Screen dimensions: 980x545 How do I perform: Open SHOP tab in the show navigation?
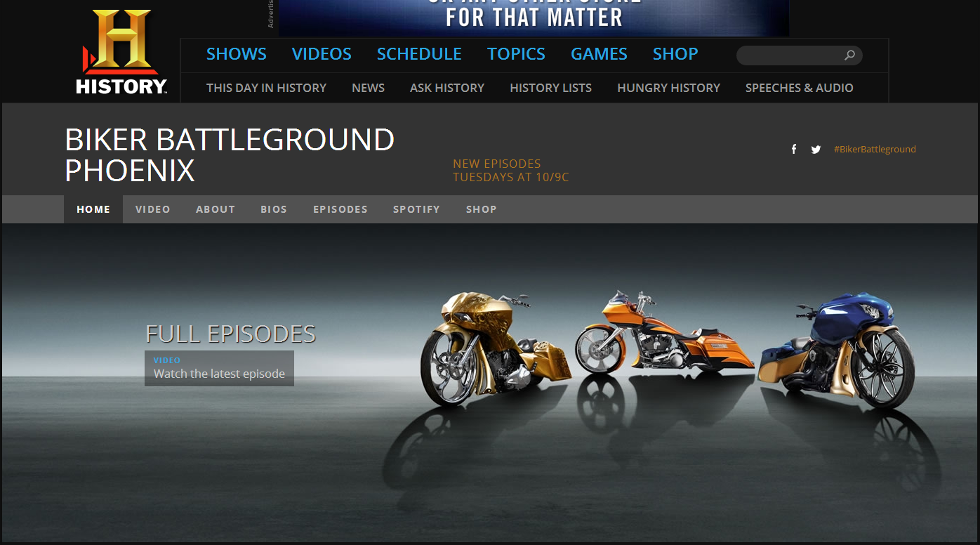(482, 209)
